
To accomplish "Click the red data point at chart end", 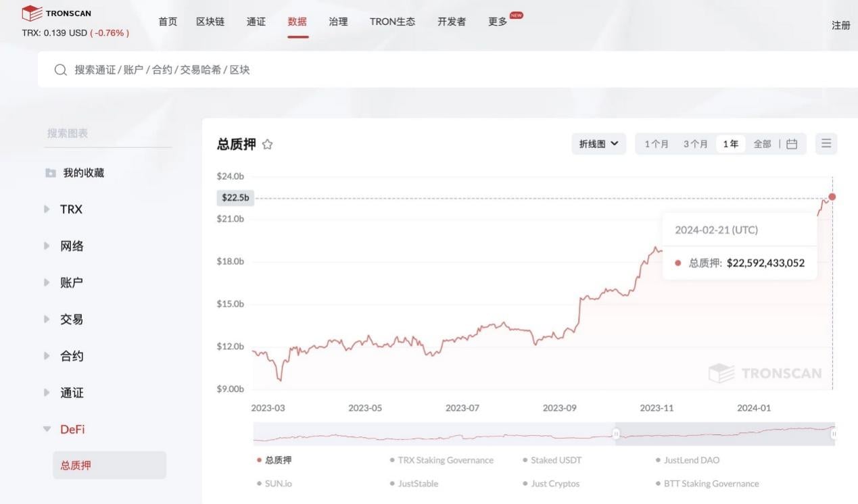I will pyautogui.click(x=832, y=197).
